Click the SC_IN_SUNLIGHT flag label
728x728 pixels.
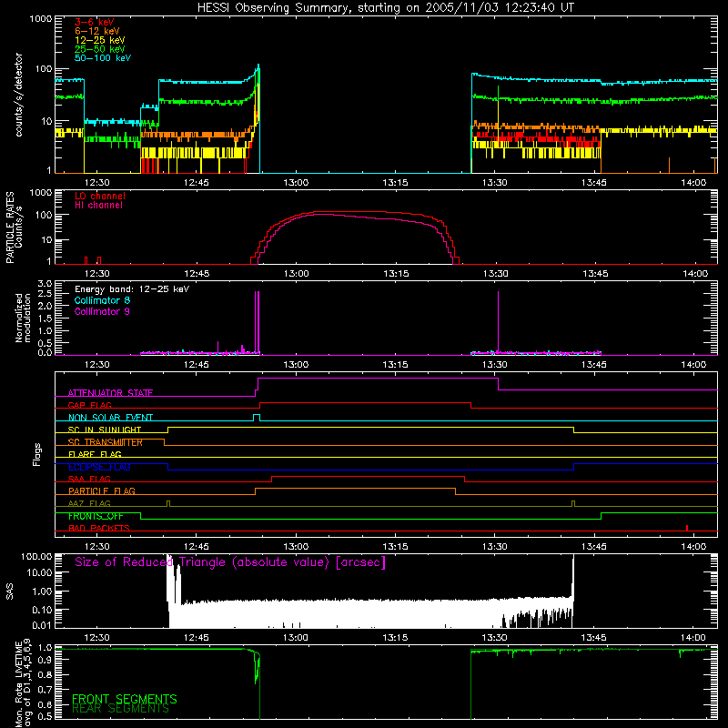105,430
